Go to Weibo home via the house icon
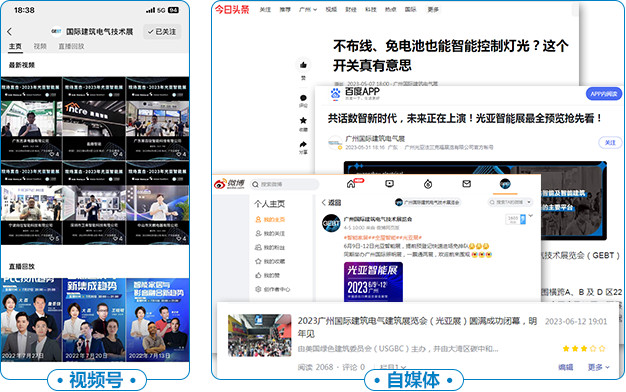Screen dimensions: 626x392 [x=351, y=184]
